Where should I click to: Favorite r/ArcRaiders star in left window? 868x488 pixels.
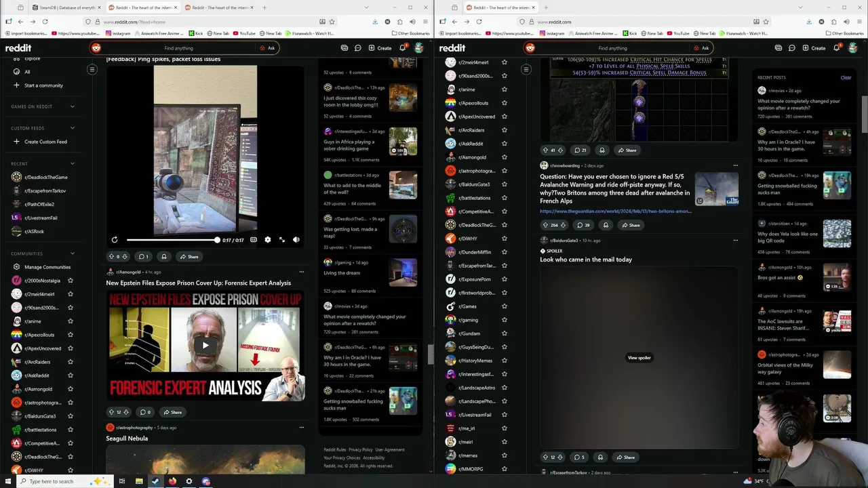pos(71,362)
